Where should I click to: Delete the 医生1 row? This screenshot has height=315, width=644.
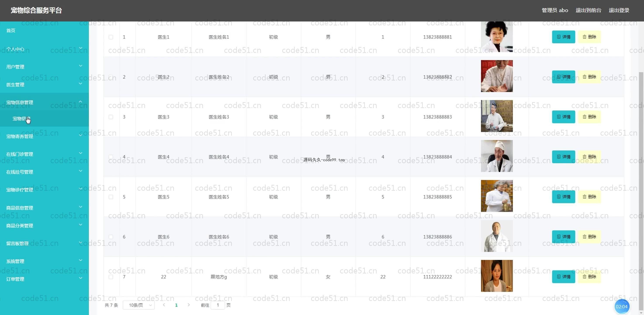click(x=589, y=37)
